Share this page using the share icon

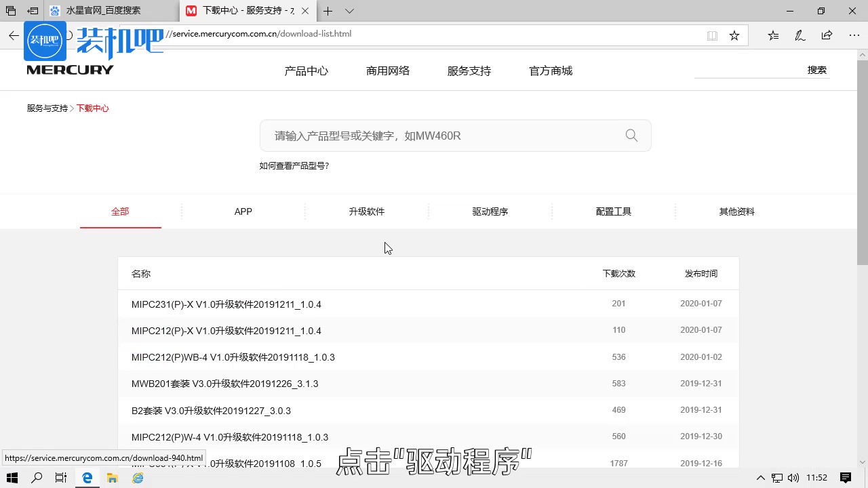[x=827, y=35]
